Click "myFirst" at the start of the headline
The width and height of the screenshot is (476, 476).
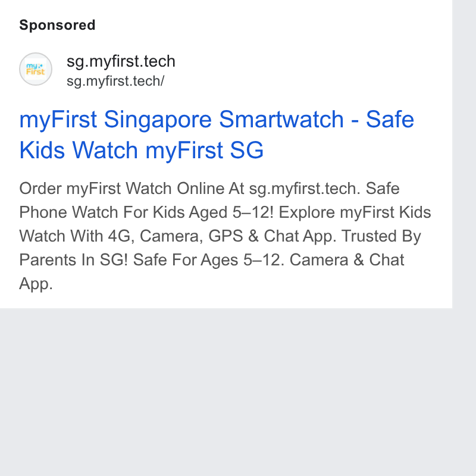[58, 120]
